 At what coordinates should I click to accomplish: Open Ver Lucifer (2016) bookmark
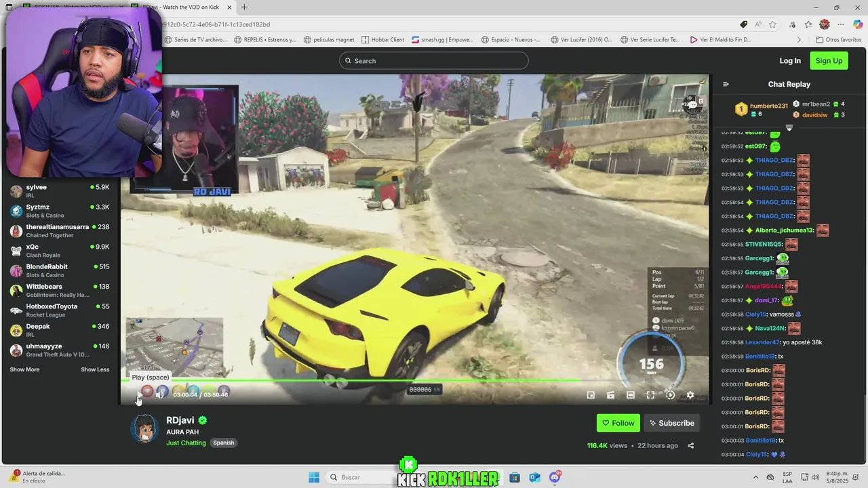(x=580, y=40)
